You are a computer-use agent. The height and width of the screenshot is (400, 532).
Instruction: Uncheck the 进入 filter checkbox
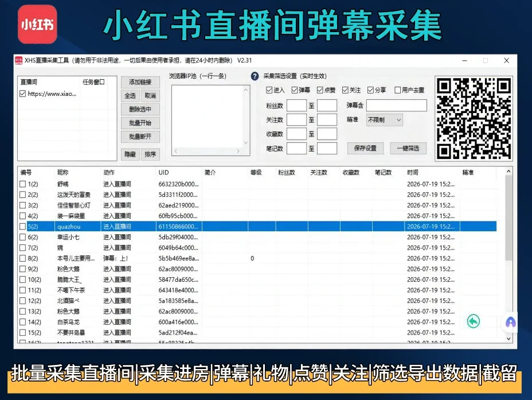[x=269, y=90]
